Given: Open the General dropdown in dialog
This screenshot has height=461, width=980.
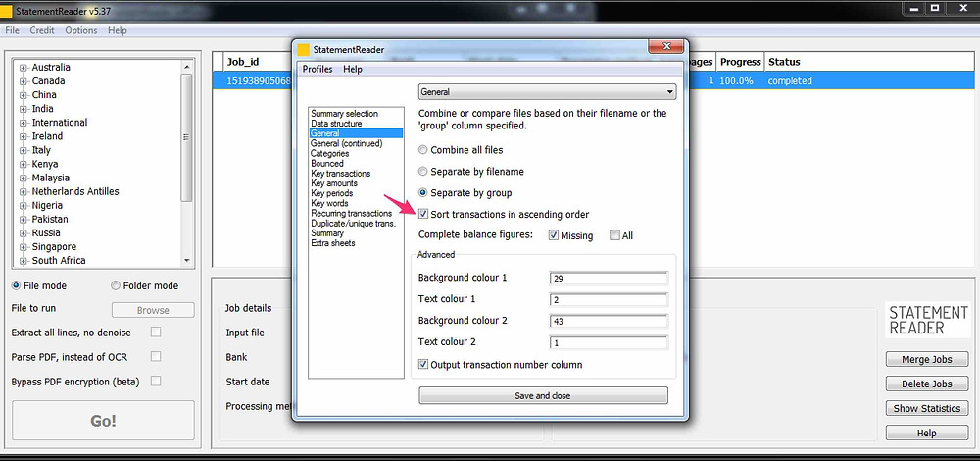Looking at the screenshot, I should pos(547,92).
